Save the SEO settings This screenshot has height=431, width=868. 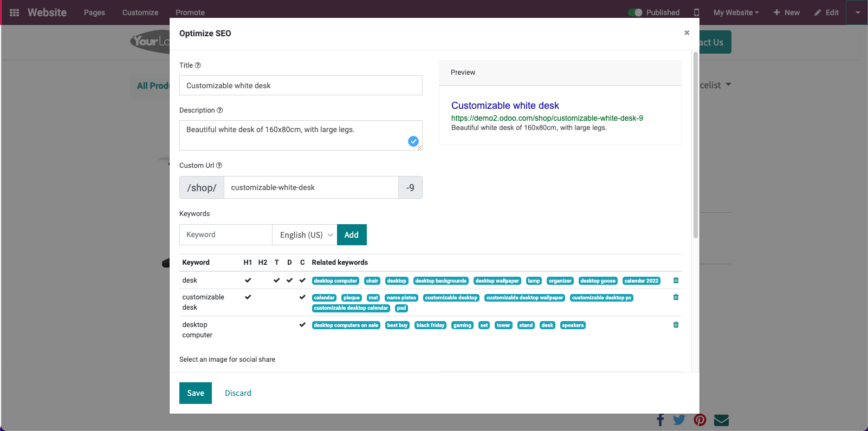pos(196,393)
